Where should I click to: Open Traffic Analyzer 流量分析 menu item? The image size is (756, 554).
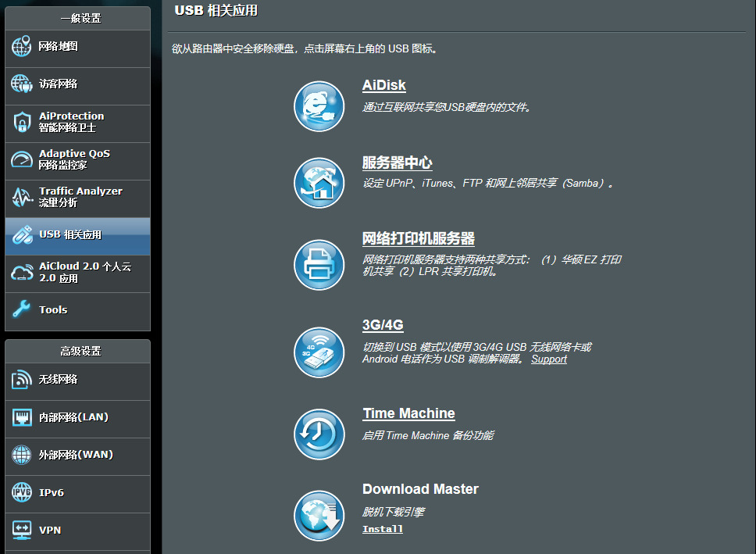click(x=77, y=198)
